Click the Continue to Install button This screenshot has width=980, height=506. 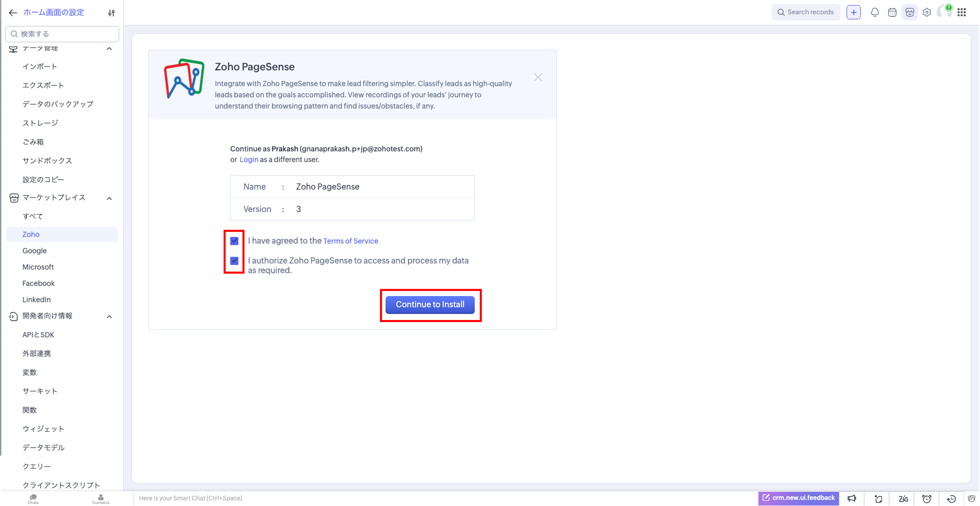430,305
